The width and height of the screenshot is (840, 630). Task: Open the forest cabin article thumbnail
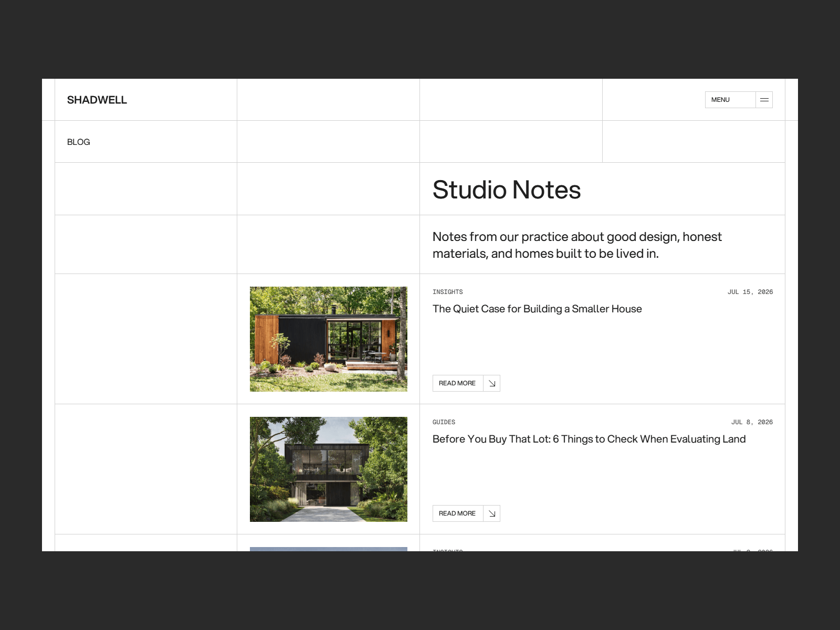click(329, 339)
